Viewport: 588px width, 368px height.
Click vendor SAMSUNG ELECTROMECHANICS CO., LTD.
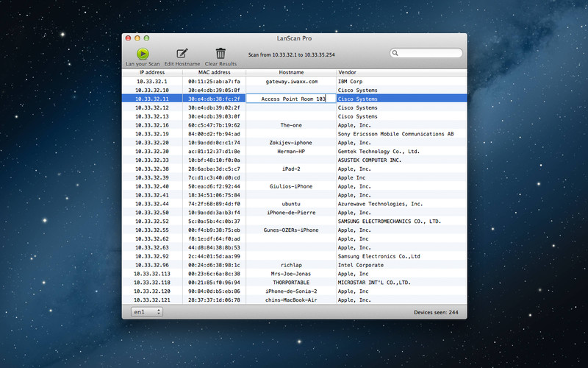coord(390,222)
